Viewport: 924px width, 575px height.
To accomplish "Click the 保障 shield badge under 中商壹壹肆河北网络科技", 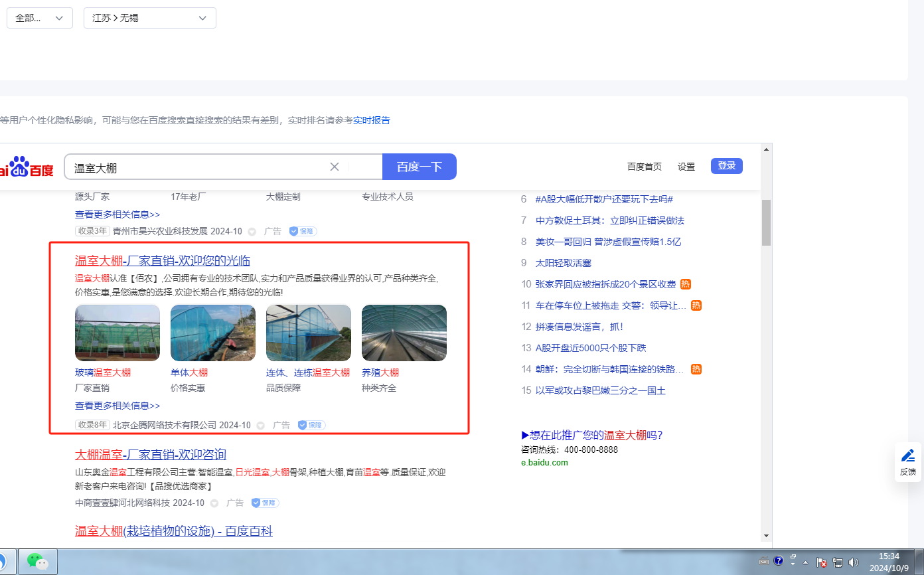I will [265, 503].
